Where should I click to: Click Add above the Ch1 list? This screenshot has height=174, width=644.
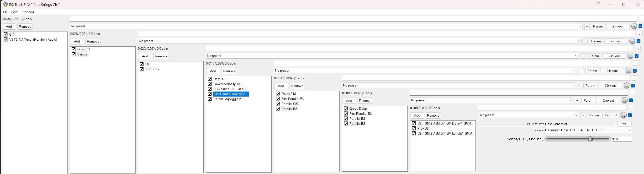click(9, 27)
